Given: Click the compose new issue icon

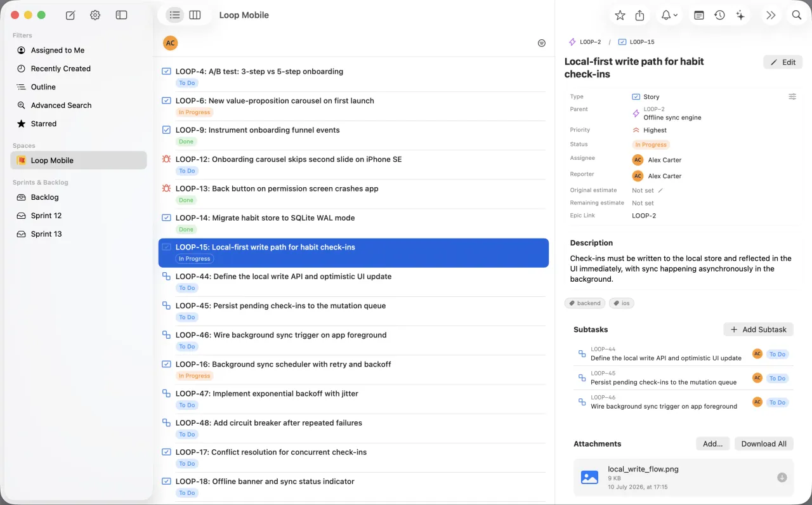Looking at the screenshot, I should (x=70, y=15).
